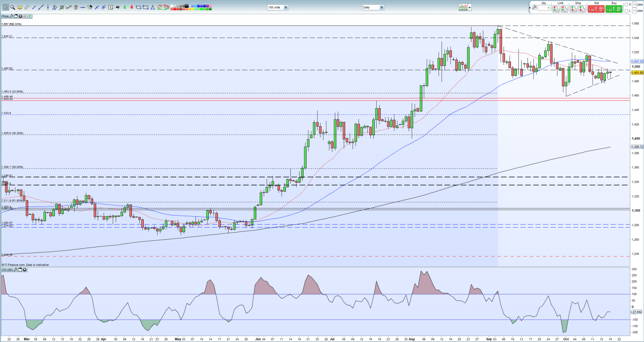Open the 100 units dropdown
Viewport: 644px width, 342px height.
(286, 7)
